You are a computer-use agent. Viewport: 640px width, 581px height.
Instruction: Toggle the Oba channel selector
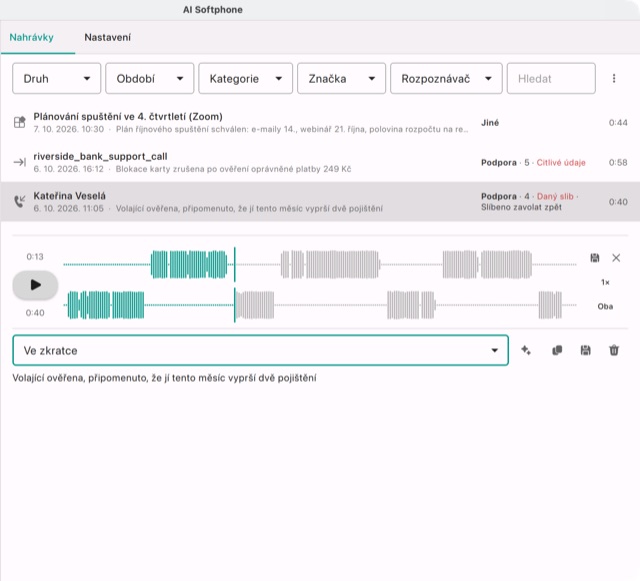click(605, 306)
